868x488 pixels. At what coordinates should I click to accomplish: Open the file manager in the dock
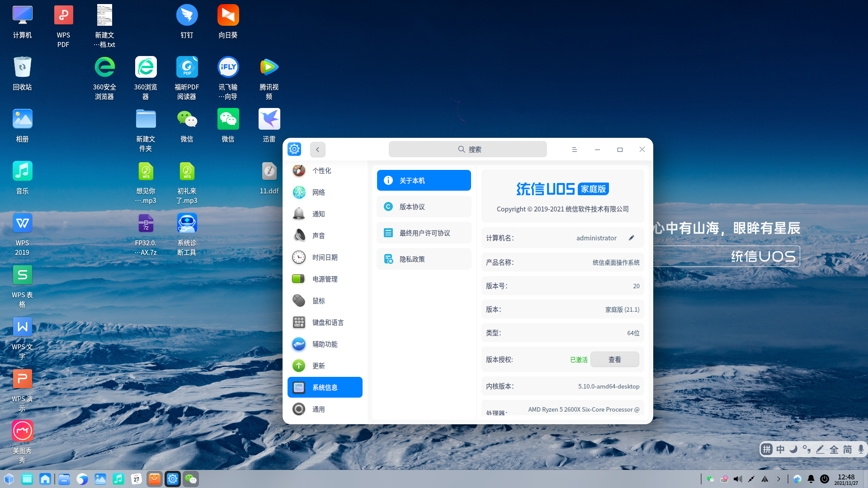coord(64,479)
